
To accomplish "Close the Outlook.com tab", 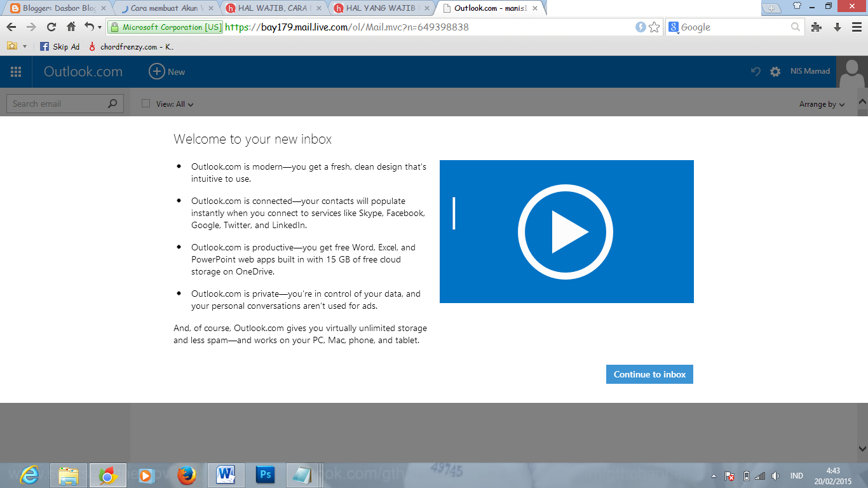I will point(536,8).
